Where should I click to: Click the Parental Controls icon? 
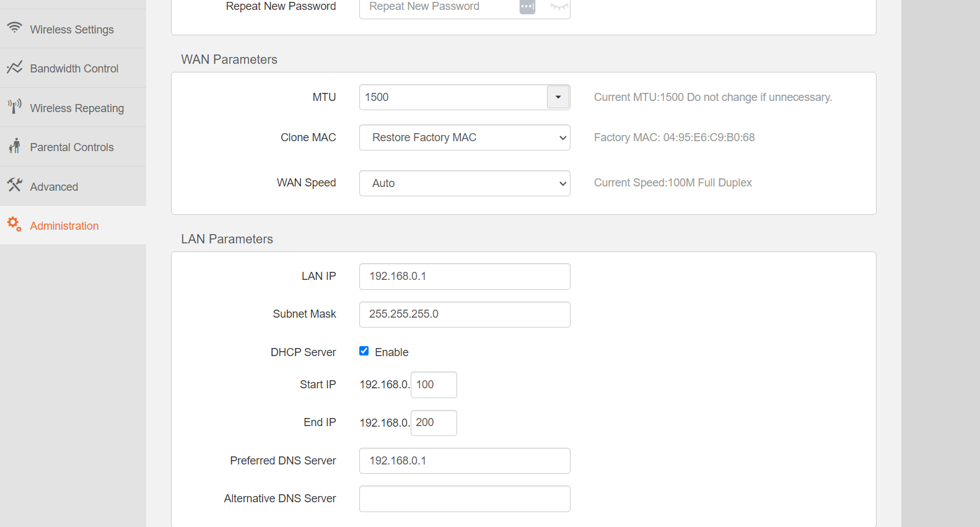pos(14,146)
